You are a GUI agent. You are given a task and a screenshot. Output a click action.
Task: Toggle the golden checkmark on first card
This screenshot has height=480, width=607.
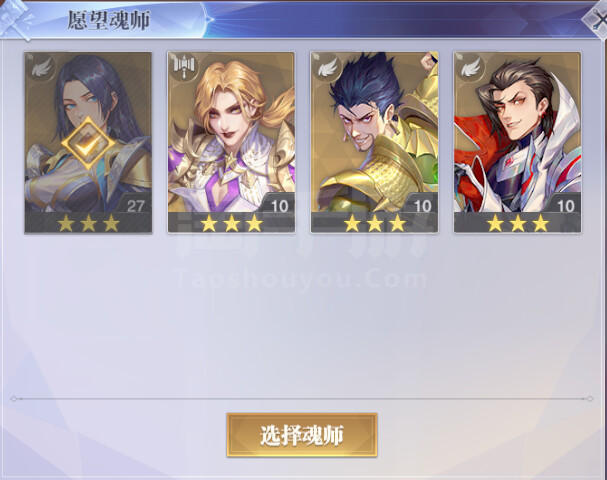(x=89, y=143)
